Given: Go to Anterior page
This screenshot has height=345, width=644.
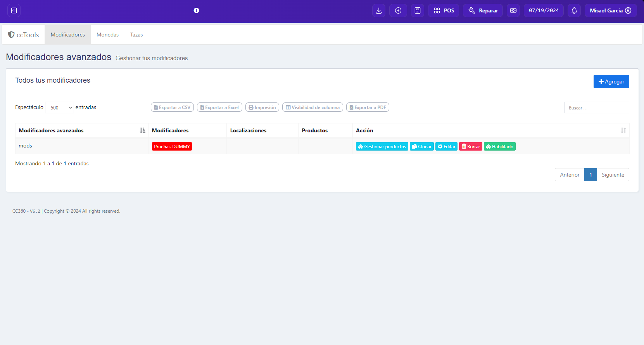Looking at the screenshot, I should [x=570, y=175].
